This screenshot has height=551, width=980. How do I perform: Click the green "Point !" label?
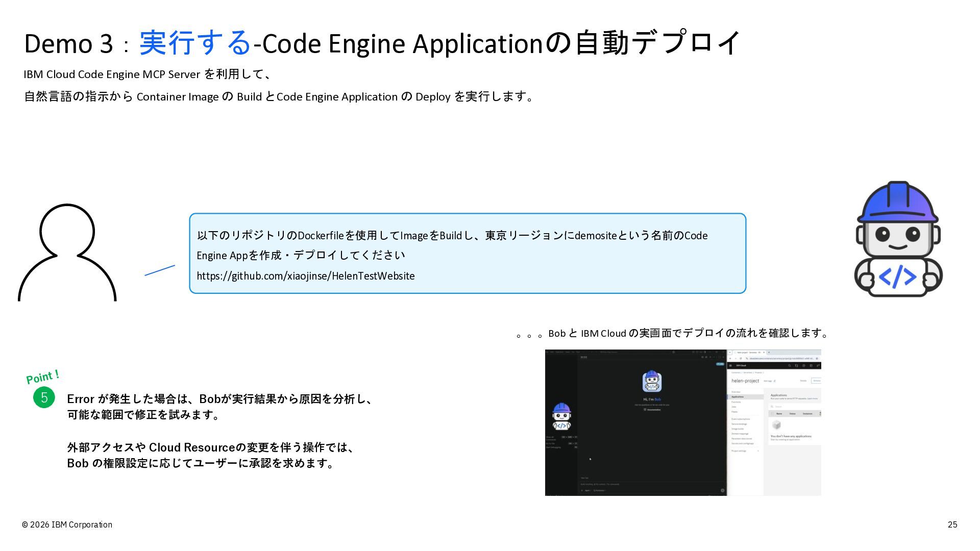coord(43,377)
